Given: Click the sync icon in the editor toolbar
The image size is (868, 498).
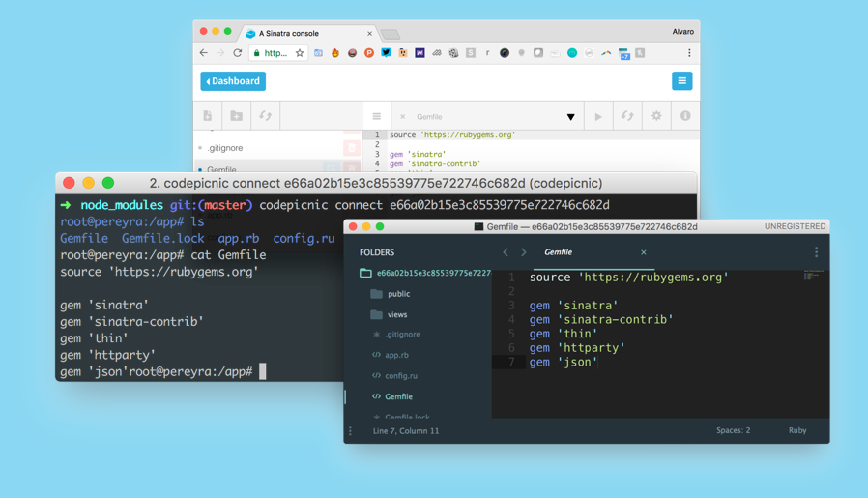Looking at the screenshot, I should (x=627, y=116).
